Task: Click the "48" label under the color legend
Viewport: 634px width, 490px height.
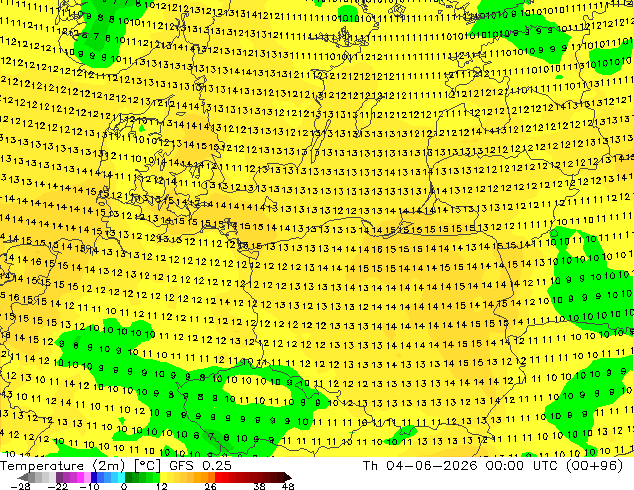Action: (288, 487)
